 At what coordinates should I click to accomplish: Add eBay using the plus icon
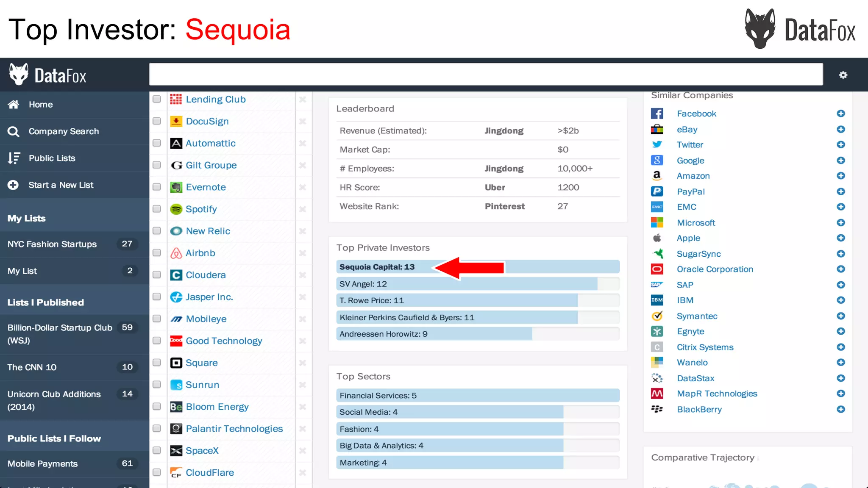tap(841, 129)
